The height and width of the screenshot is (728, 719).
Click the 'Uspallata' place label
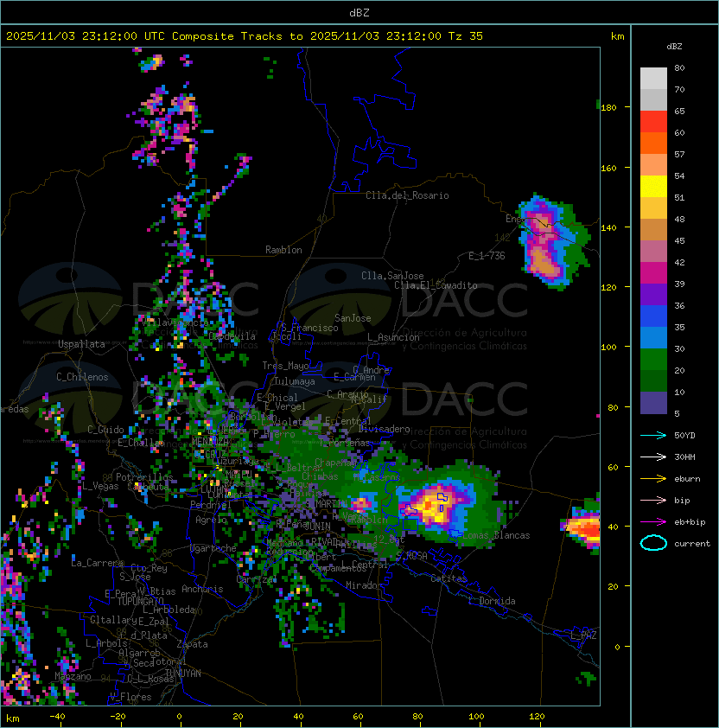point(81,344)
